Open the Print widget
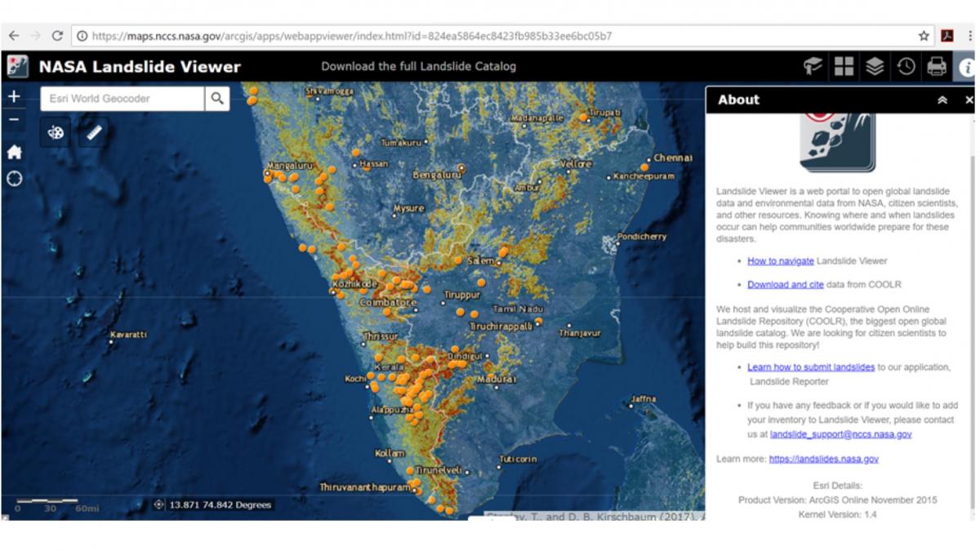 click(936, 67)
